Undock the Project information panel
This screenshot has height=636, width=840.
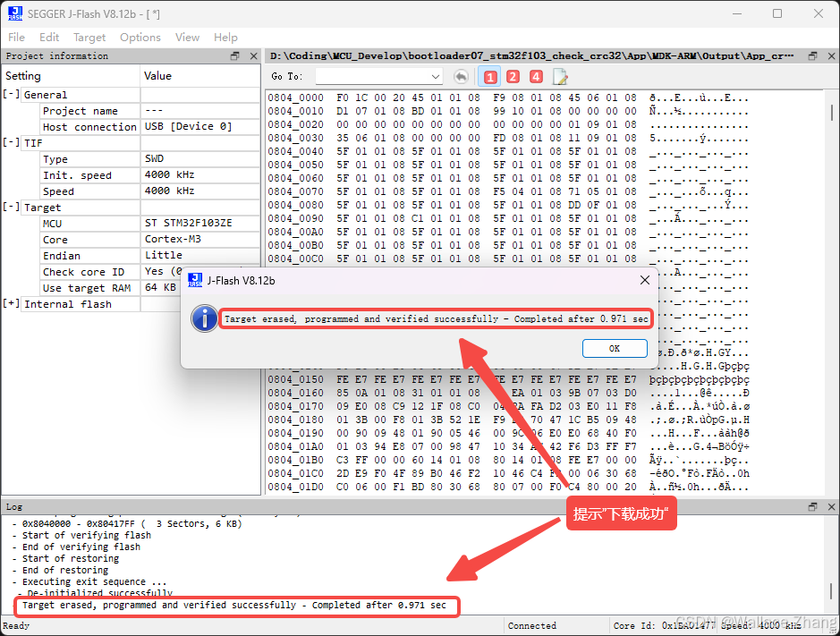[x=234, y=55]
